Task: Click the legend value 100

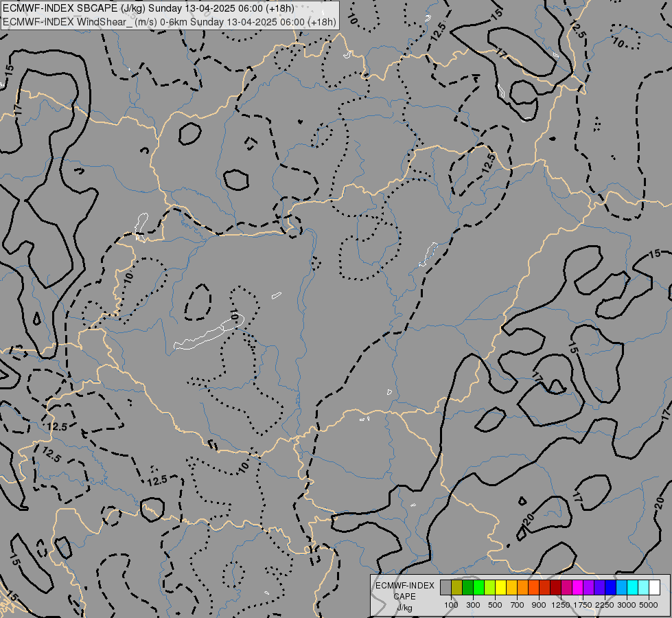Action: (451, 605)
